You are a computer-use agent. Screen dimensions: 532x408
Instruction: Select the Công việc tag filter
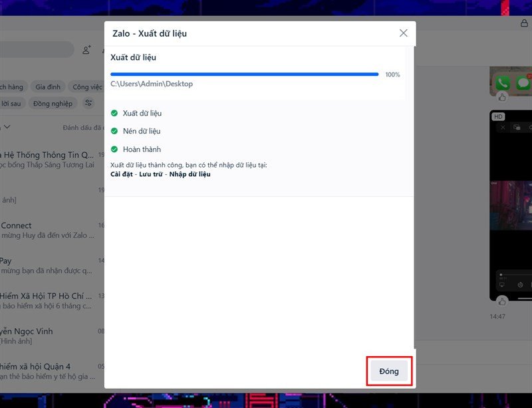click(86, 87)
